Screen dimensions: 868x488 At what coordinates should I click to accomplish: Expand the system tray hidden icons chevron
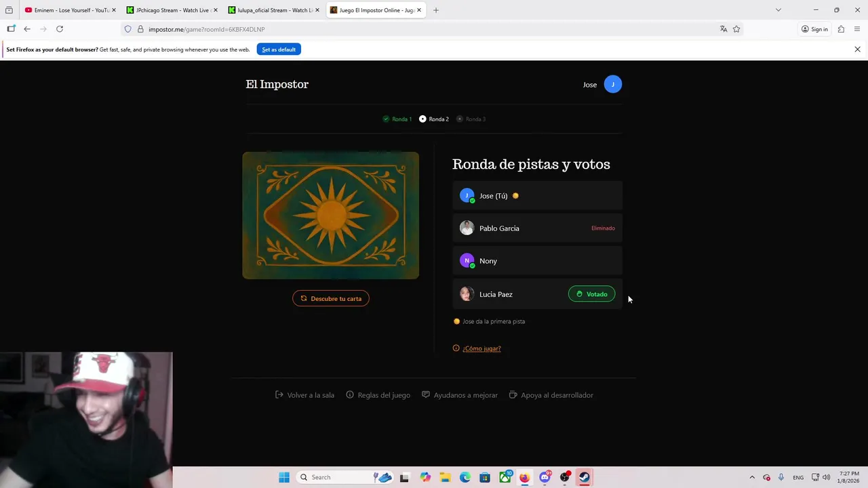click(x=752, y=477)
